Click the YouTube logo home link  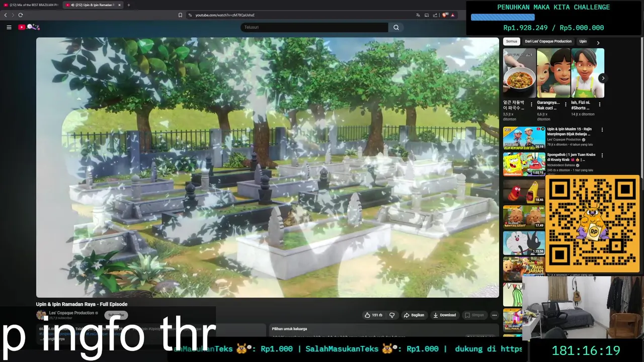pos(29,27)
